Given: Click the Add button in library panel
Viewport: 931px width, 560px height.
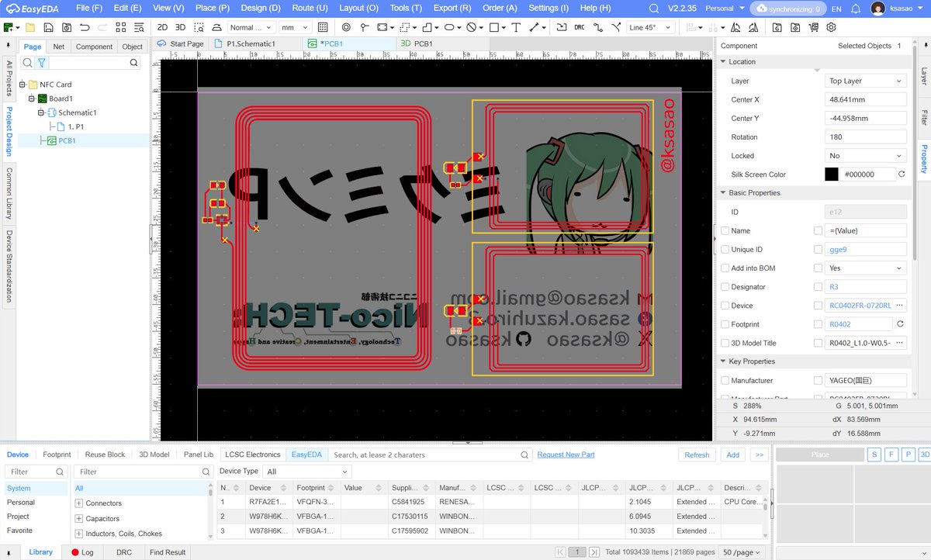Looking at the screenshot, I should tap(732, 455).
